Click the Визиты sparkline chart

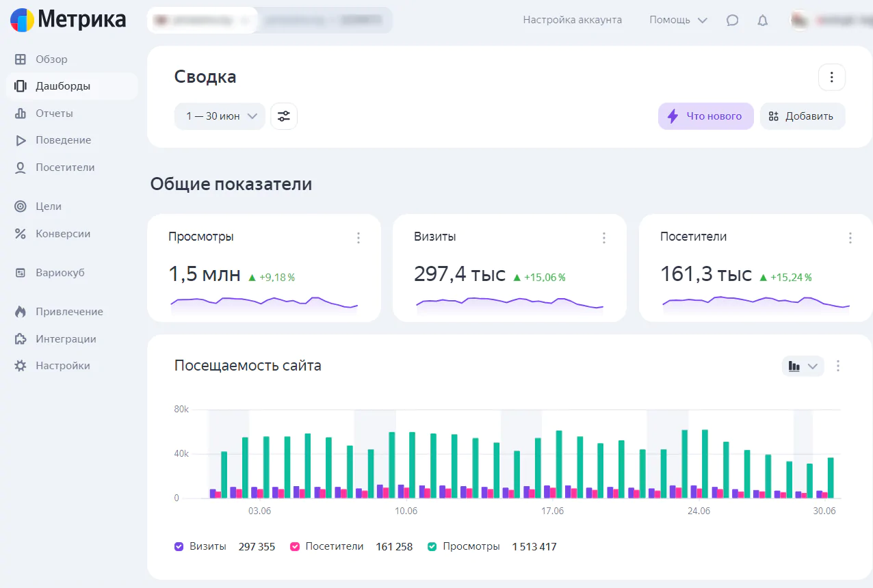(x=510, y=304)
